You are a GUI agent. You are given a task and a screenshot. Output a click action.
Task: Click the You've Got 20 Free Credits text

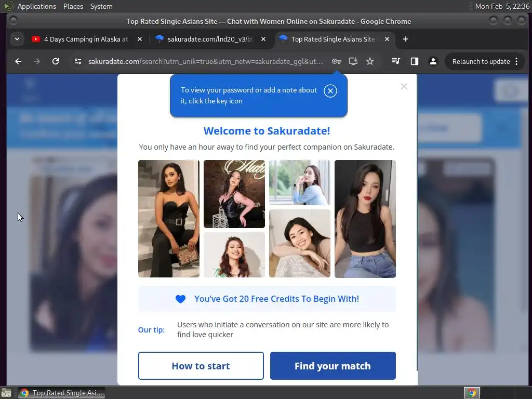(276, 299)
